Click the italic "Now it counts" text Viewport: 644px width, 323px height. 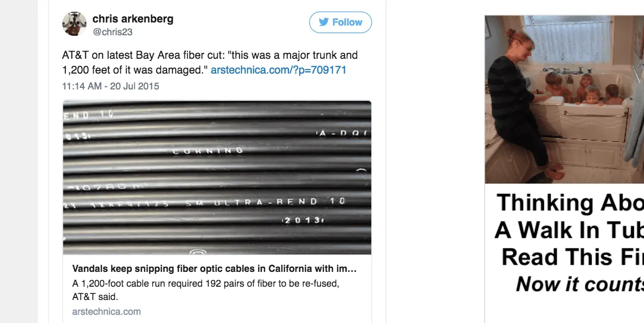click(579, 284)
